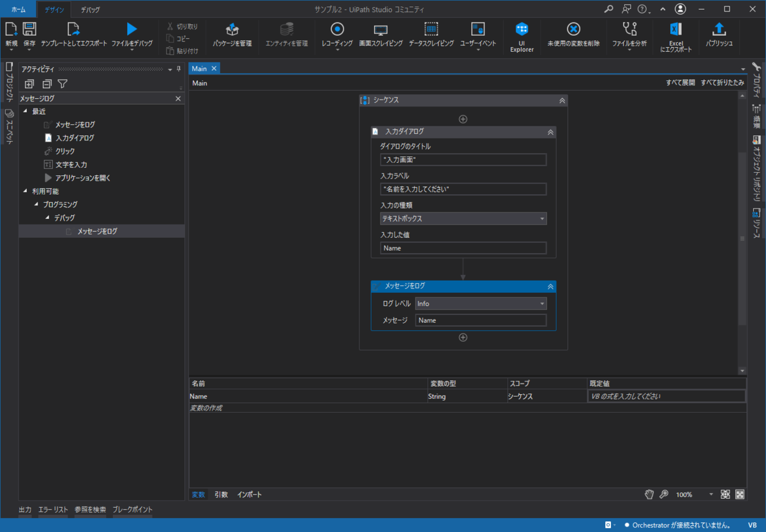Collapse the 最近 tree node
The height and width of the screenshot is (532, 766).
[26, 111]
